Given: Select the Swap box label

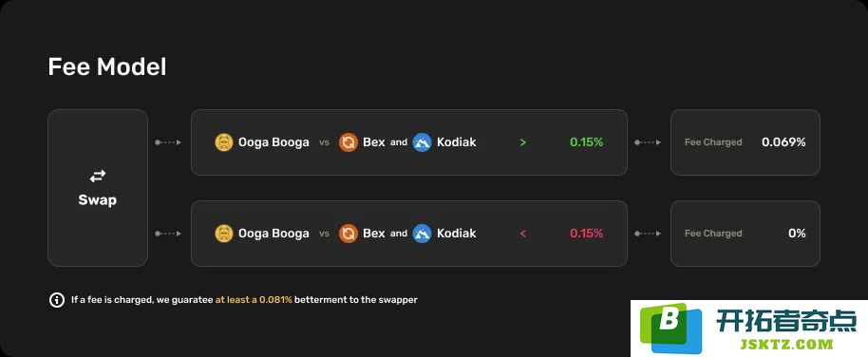Looking at the screenshot, I should [98, 199].
